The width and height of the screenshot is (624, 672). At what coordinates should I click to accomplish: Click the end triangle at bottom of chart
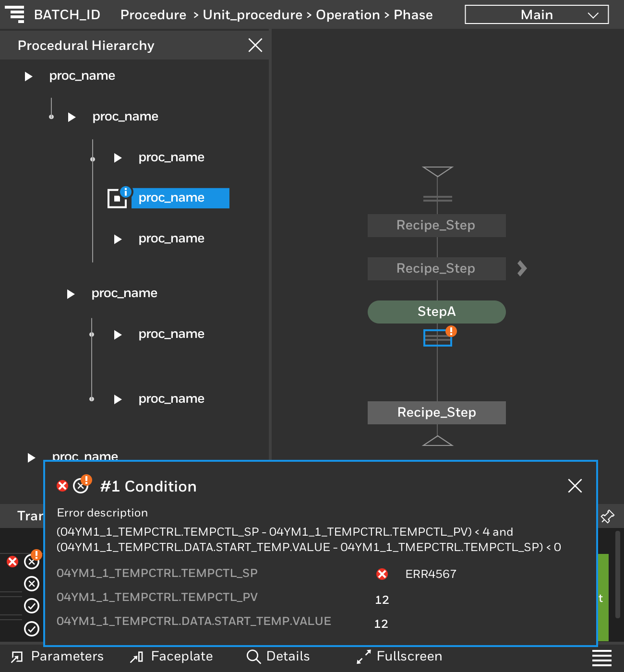437,441
